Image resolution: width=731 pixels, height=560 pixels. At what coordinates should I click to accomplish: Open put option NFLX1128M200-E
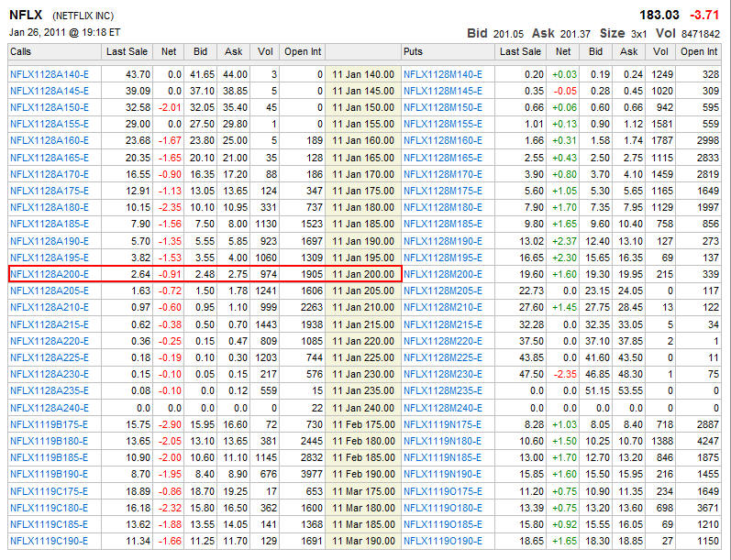442,274
